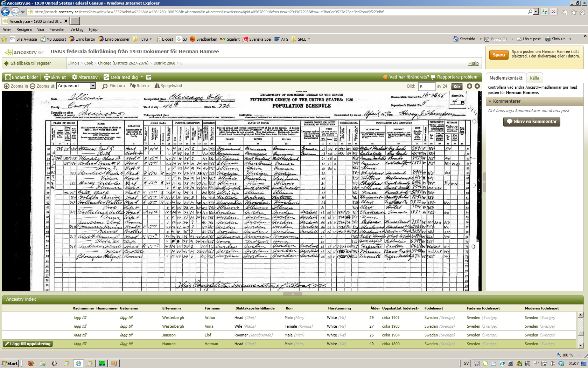The width and height of the screenshot is (588, 368).
Task: Click the Zooma ut zoom-out icon
Action: coord(33,86)
